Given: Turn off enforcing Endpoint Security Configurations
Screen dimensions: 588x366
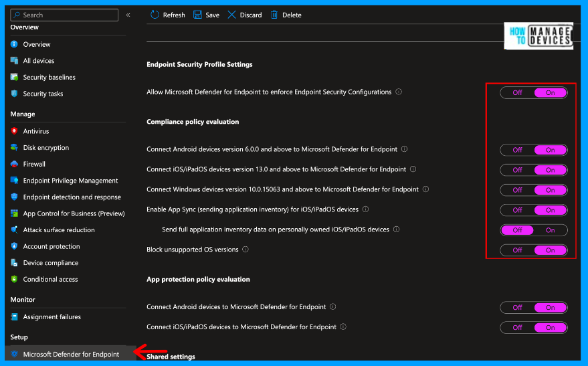Looking at the screenshot, I should (x=517, y=92).
